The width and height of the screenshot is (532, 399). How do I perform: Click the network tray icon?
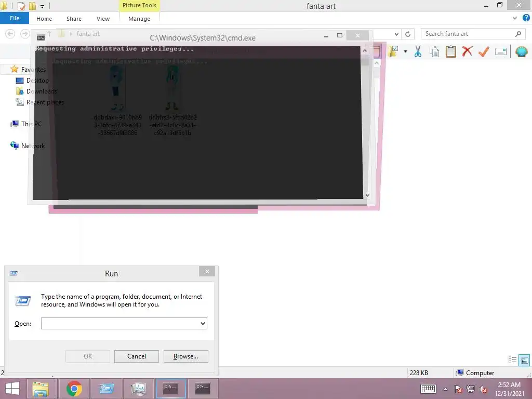click(x=470, y=389)
